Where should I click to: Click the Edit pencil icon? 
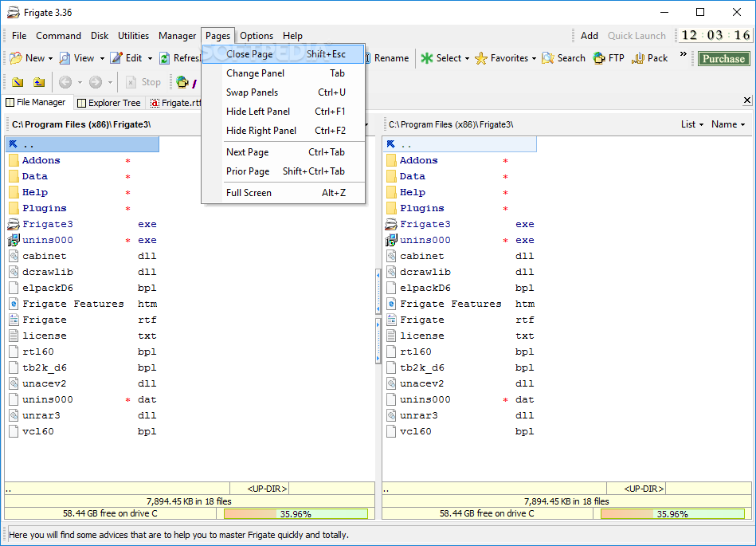(116, 58)
